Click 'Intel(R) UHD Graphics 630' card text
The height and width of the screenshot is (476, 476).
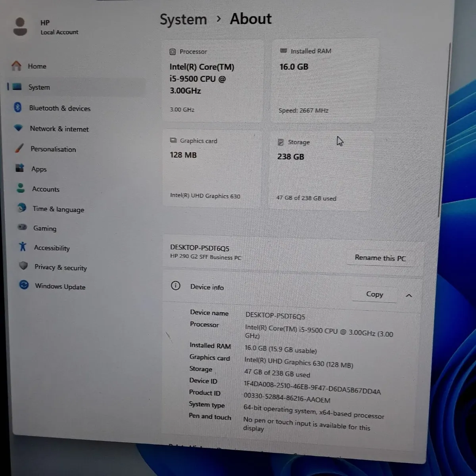point(205,196)
